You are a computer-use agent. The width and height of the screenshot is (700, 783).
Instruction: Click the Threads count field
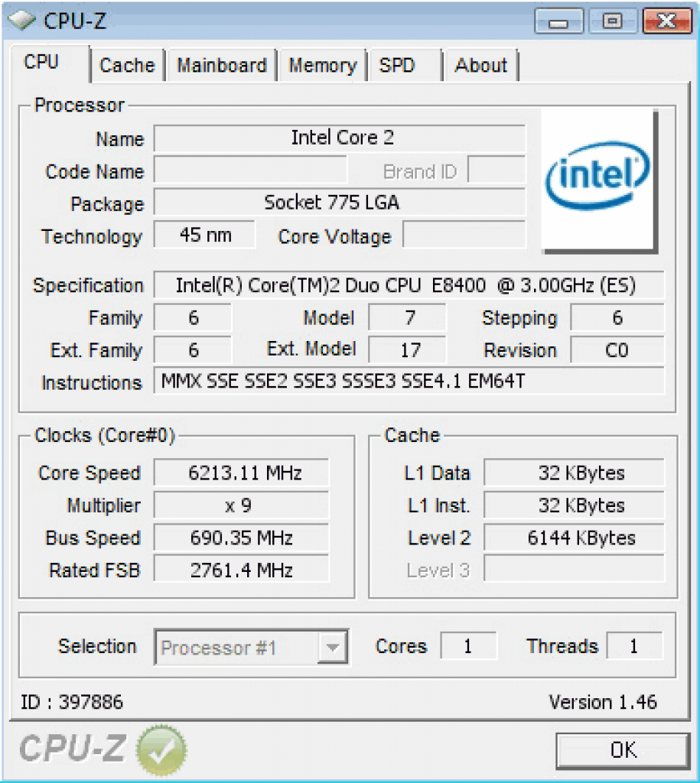(x=634, y=646)
